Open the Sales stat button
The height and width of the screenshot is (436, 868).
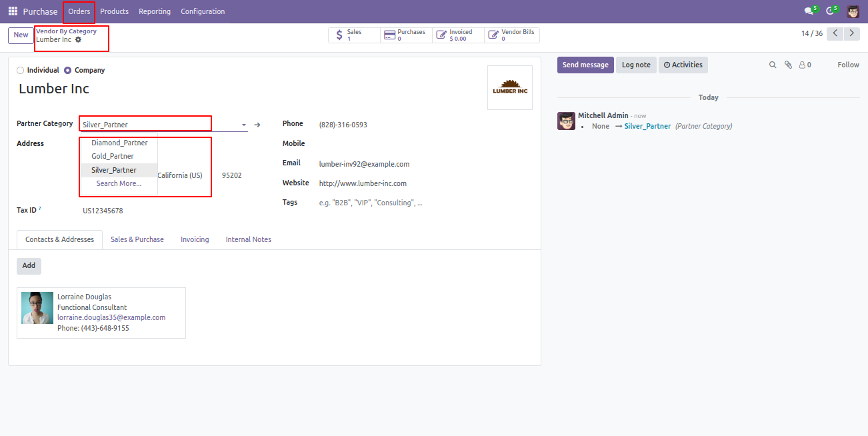(x=354, y=35)
